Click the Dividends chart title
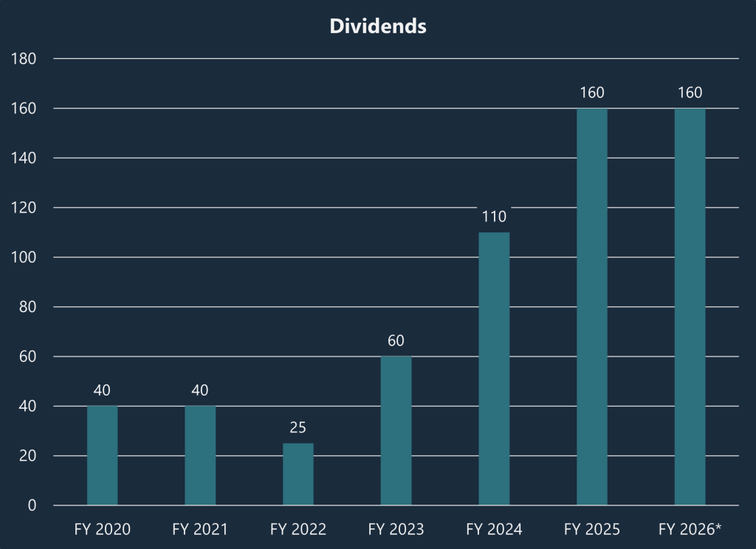The width and height of the screenshot is (756, 549). click(378, 26)
